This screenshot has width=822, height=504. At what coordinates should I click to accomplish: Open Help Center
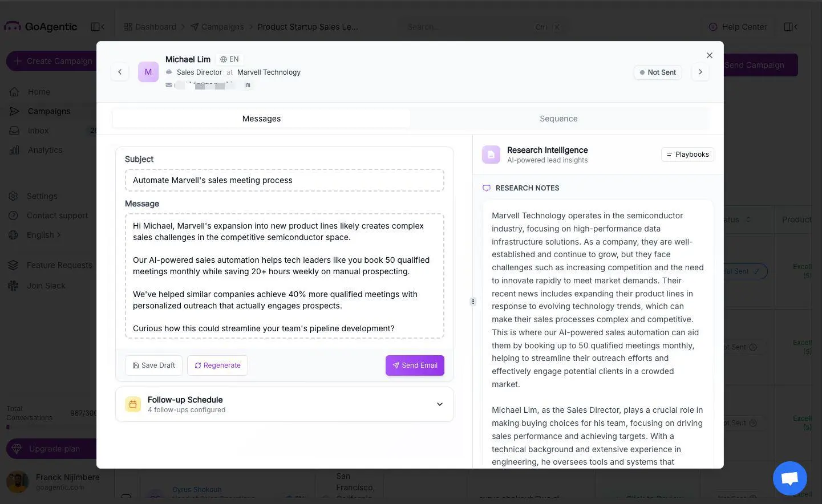click(738, 27)
